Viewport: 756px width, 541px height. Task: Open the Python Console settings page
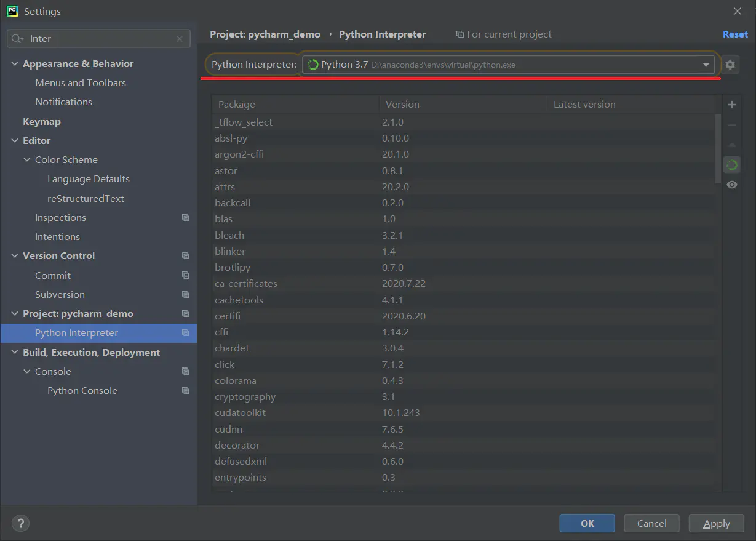(x=82, y=391)
